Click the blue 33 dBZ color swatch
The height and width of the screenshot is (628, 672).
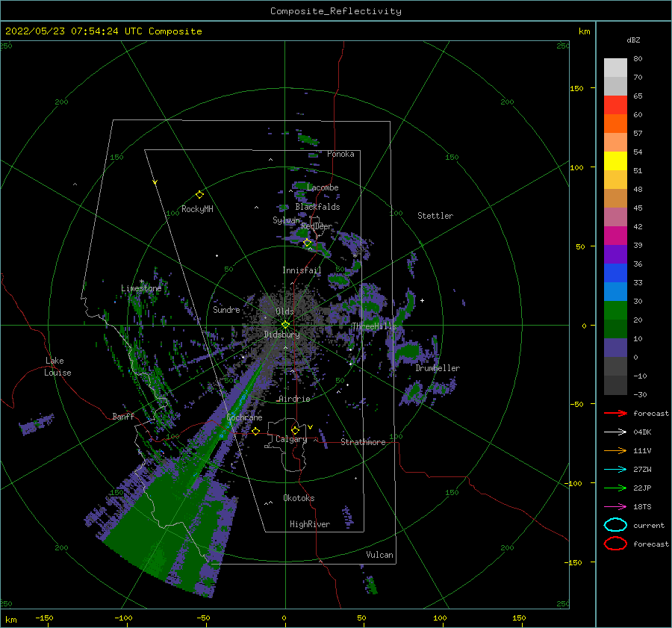point(615,273)
